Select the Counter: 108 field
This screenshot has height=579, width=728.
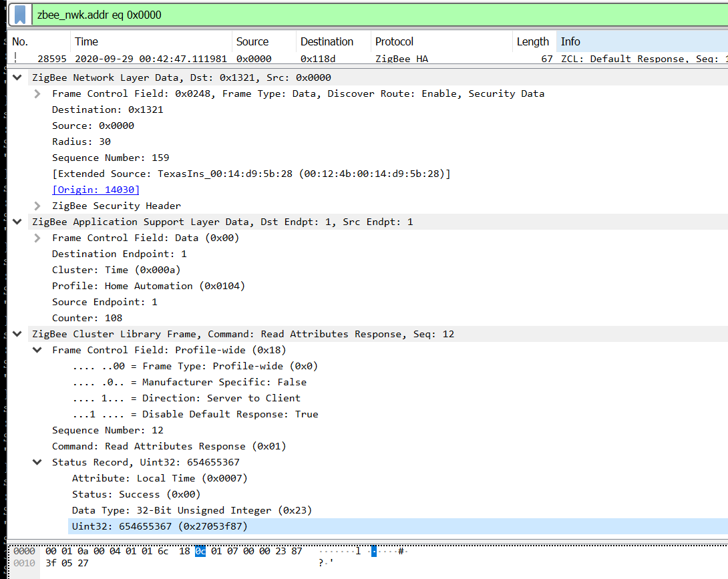click(87, 318)
